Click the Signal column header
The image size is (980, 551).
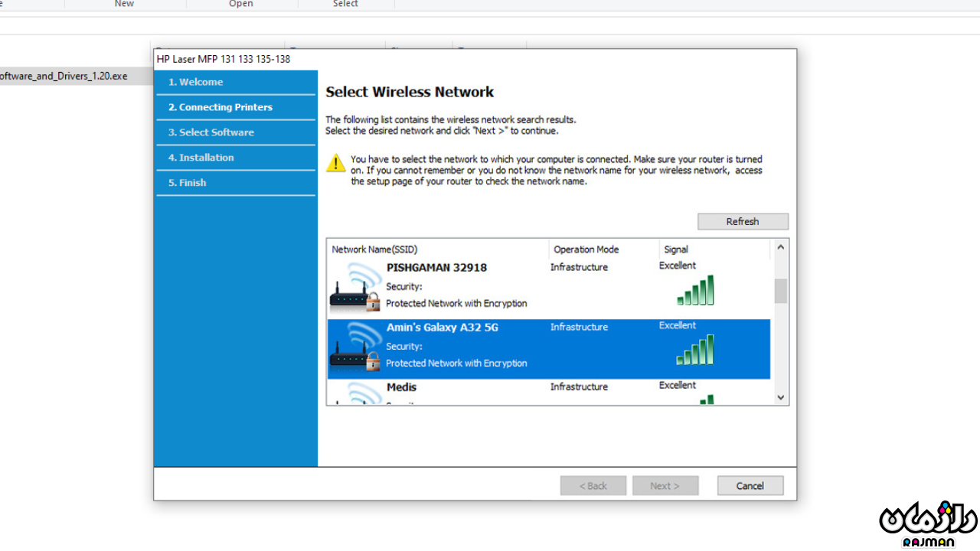tap(714, 249)
